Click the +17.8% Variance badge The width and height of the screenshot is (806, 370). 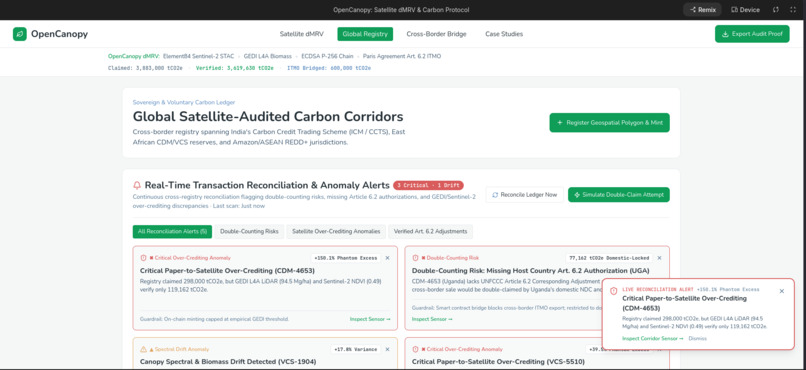coord(356,349)
